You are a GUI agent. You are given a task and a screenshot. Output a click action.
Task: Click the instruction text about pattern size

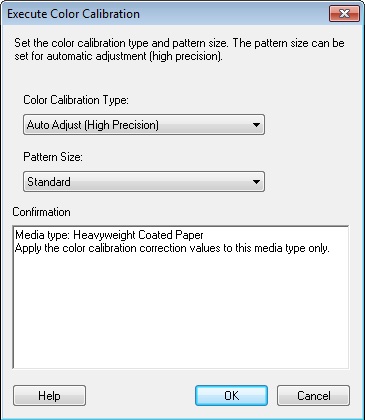point(179,49)
